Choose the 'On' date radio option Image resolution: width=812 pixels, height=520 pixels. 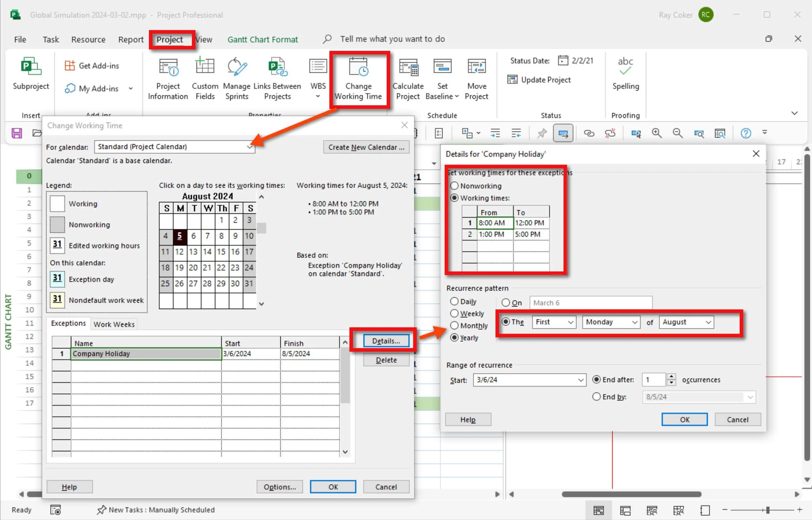tap(506, 303)
